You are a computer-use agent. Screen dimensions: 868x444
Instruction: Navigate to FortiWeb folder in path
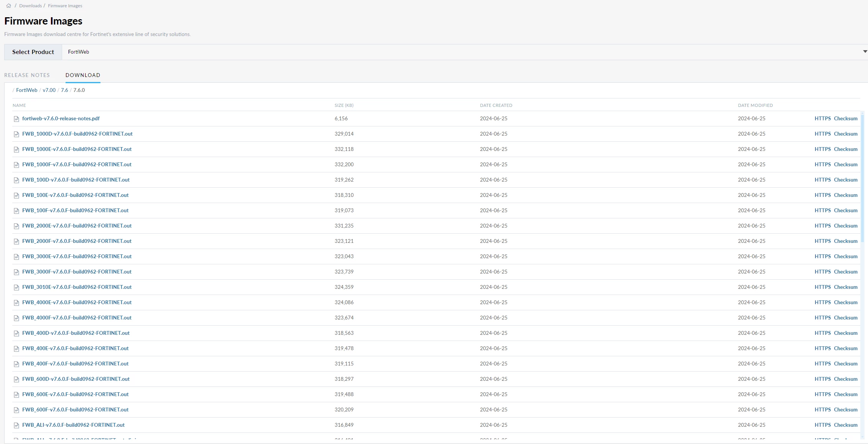pyautogui.click(x=27, y=90)
